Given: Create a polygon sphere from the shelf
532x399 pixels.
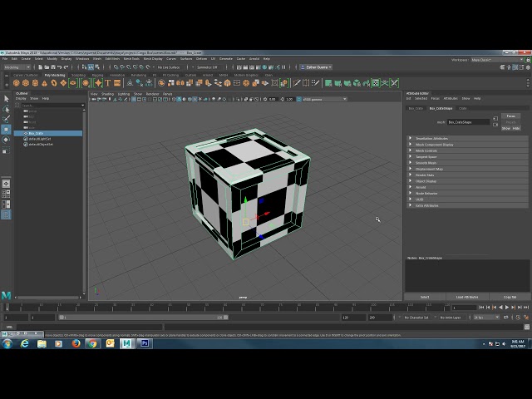Looking at the screenshot, I should 17,83.
